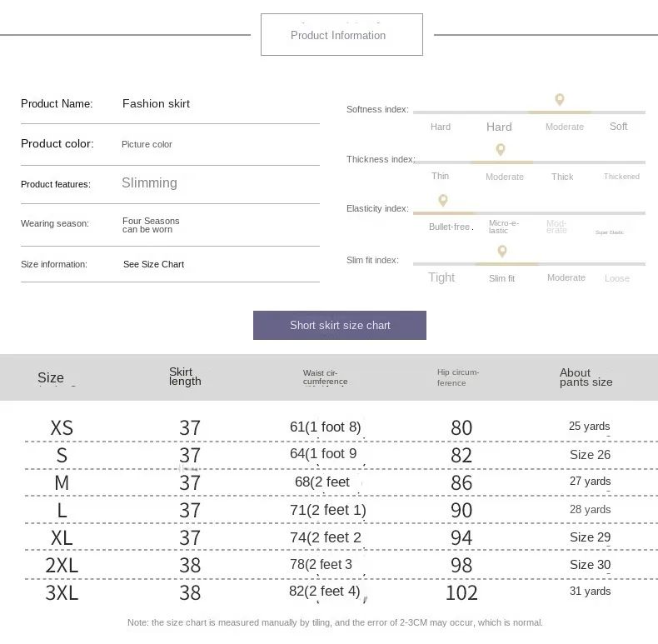Click the Product Information header box
Screen dimensions: 658x644
(341, 35)
